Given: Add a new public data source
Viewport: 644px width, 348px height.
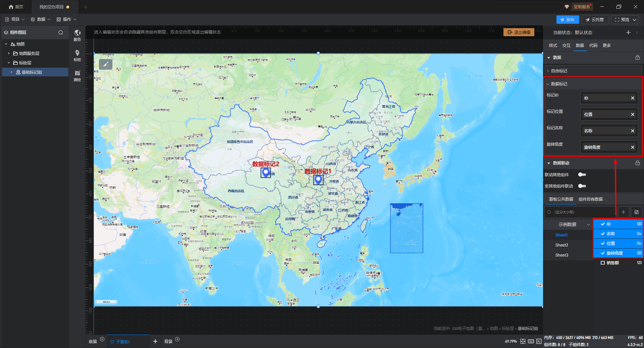Looking at the screenshot, I should click(x=624, y=212).
